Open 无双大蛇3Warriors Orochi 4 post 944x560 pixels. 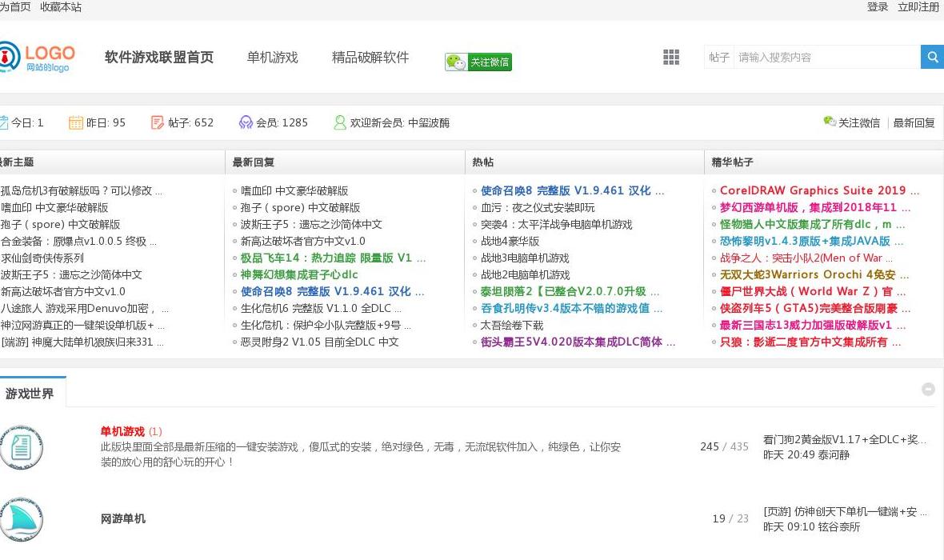(x=814, y=274)
